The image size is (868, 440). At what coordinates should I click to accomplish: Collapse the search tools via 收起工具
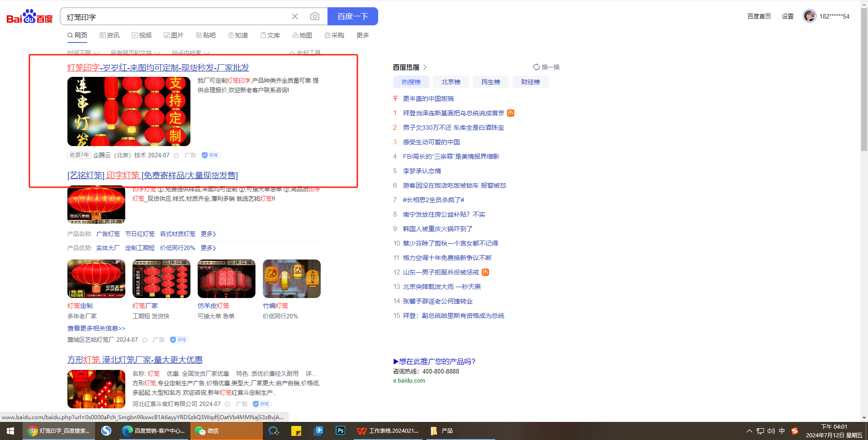(305, 53)
